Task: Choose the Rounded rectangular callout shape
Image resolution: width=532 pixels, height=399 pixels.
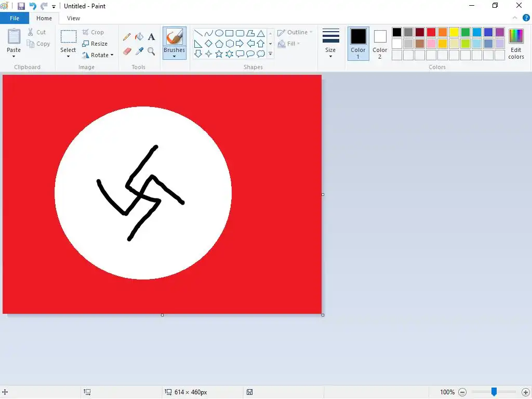Action: [240, 54]
